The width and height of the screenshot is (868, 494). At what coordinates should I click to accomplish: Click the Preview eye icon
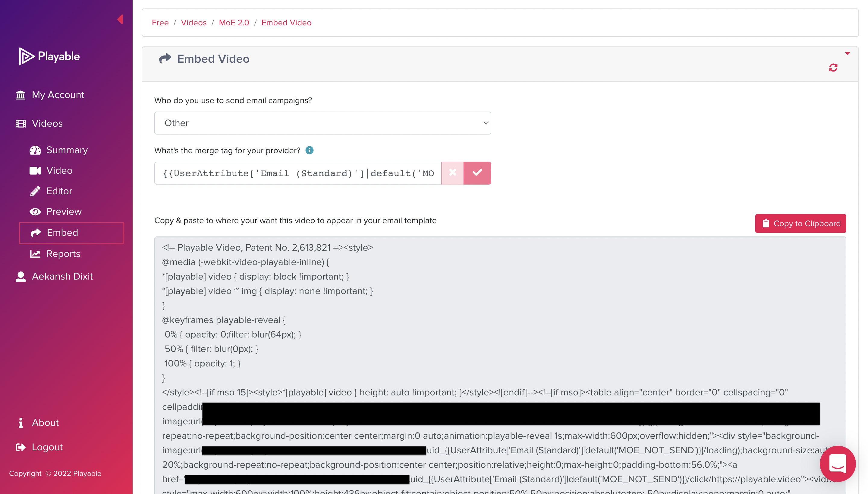(35, 212)
